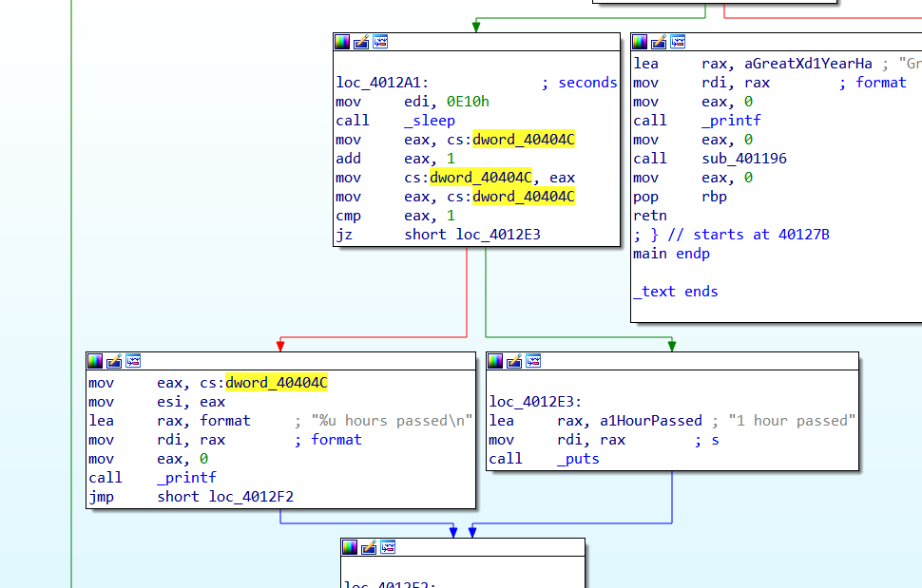Select the 'pop rbp' instruction

(x=680, y=197)
